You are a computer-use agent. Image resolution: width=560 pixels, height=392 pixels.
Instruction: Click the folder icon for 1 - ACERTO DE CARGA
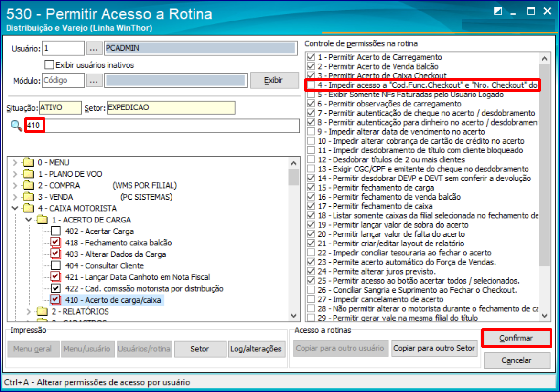click(42, 220)
